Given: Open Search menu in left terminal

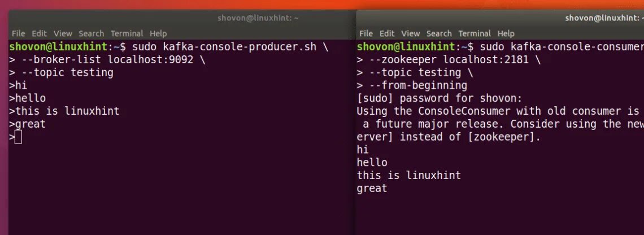Looking at the screenshot, I should click(91, 34).
